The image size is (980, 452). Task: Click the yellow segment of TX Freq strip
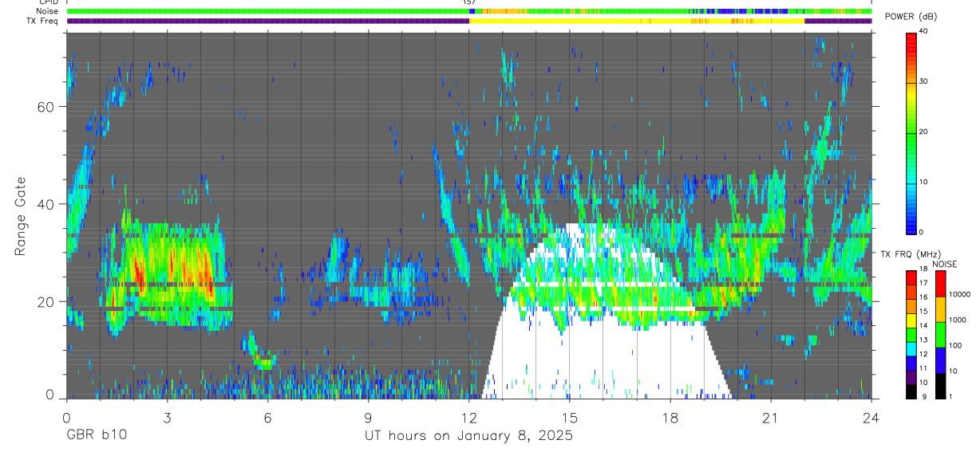pyautogui.click(x=637, y=21)
